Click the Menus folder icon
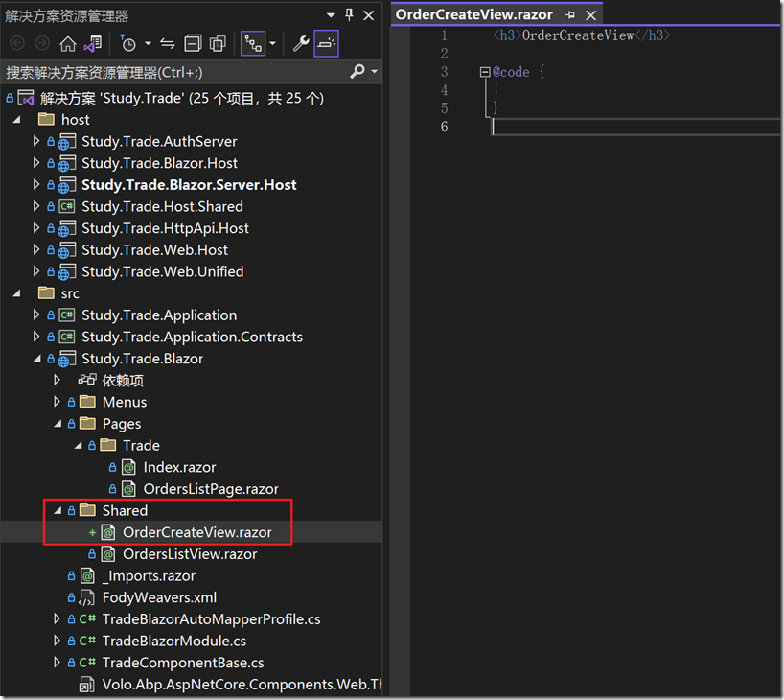The height and width of the screenshot is (700, 784). click(87, 401)
